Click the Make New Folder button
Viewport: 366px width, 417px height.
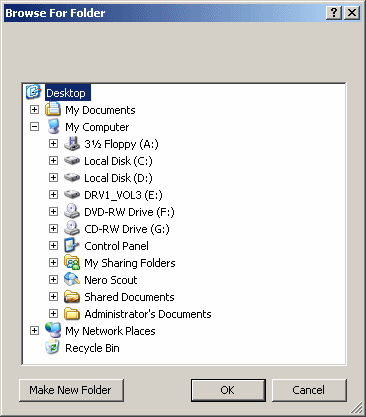[71, 390]
